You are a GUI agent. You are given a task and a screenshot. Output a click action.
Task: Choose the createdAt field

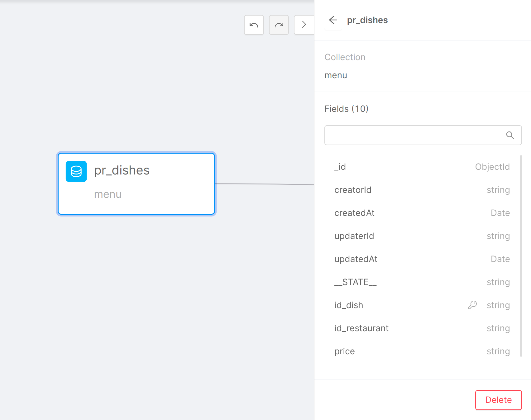422,213
